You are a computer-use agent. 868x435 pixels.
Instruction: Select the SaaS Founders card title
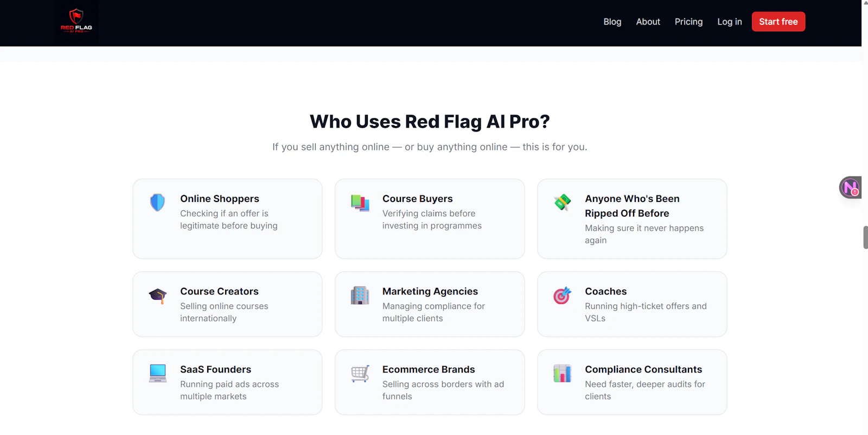[215, 369]
